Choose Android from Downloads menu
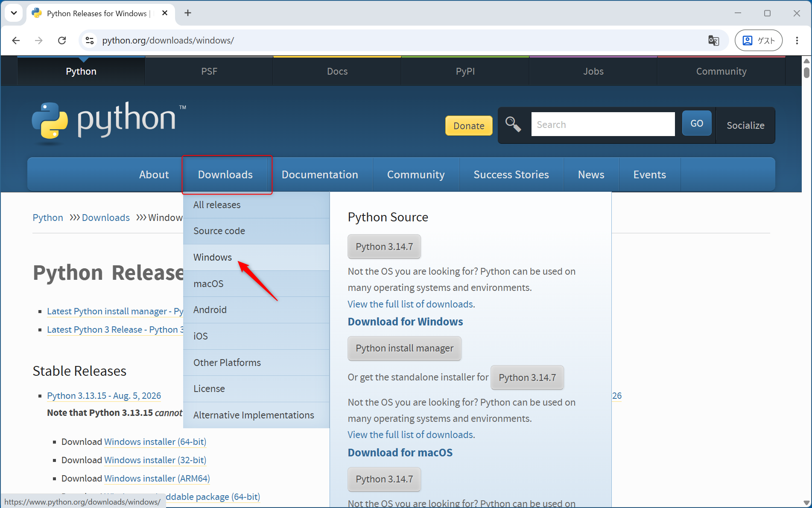812x508 pixels. (x=256, y=310)
